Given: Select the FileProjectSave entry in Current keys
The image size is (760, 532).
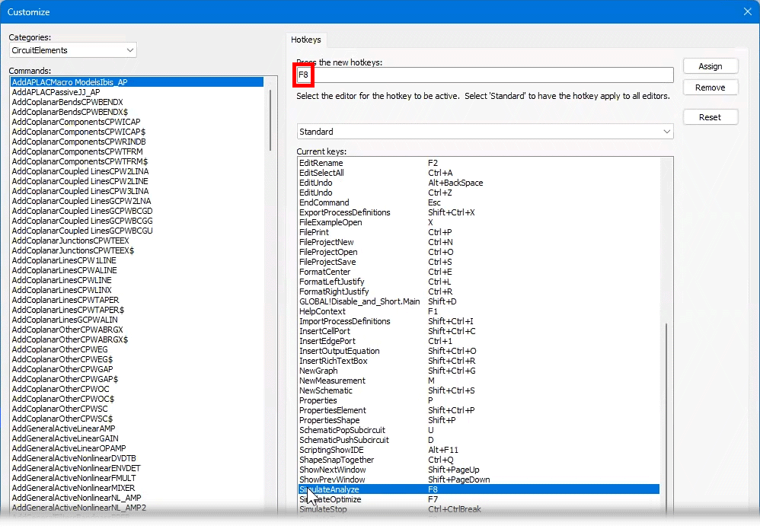Looking at the screenshot, I should pos(479,262).
